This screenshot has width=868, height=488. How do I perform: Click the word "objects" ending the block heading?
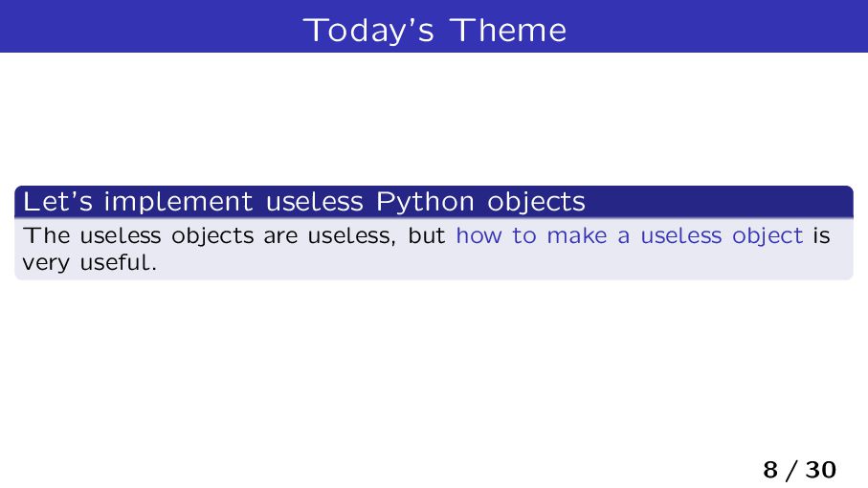point(536,202)
